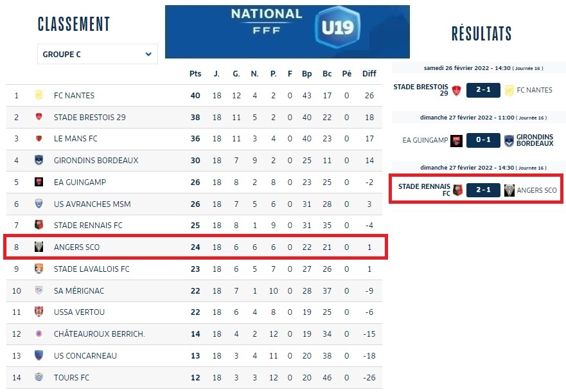Sort standings by Pts column header
The image size is (566, 392).
coord(195,74)
